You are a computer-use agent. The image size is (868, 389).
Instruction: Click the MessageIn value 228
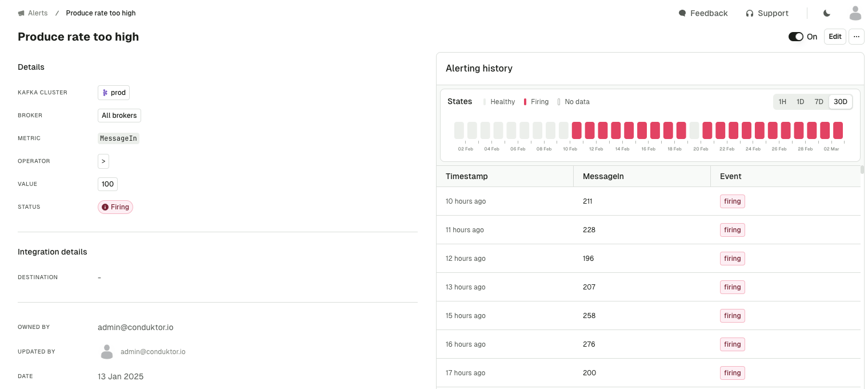(589, 230)
